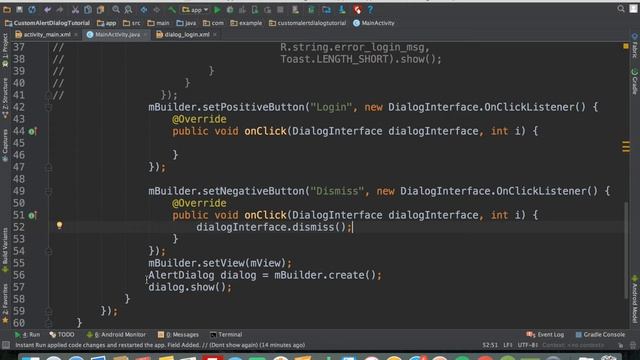Click MainActivity class breadcrumb
The image size is (640, 360).
point(374,23)
